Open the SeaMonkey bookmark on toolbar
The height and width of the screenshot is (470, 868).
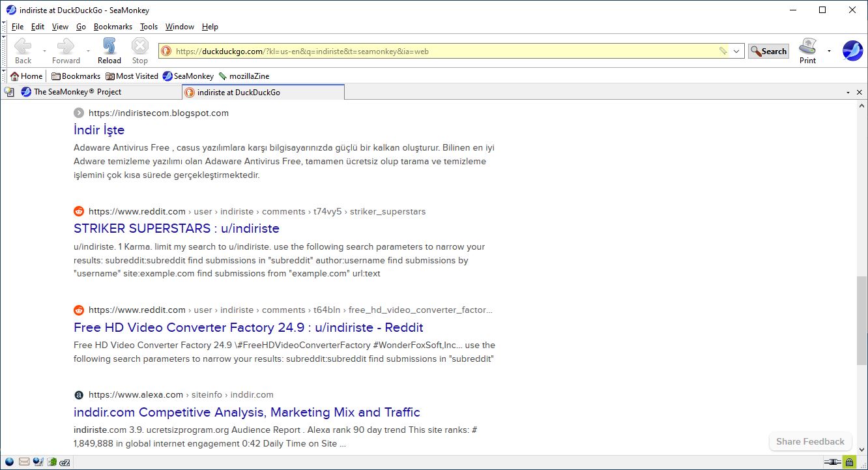click(x=188, y=76)
